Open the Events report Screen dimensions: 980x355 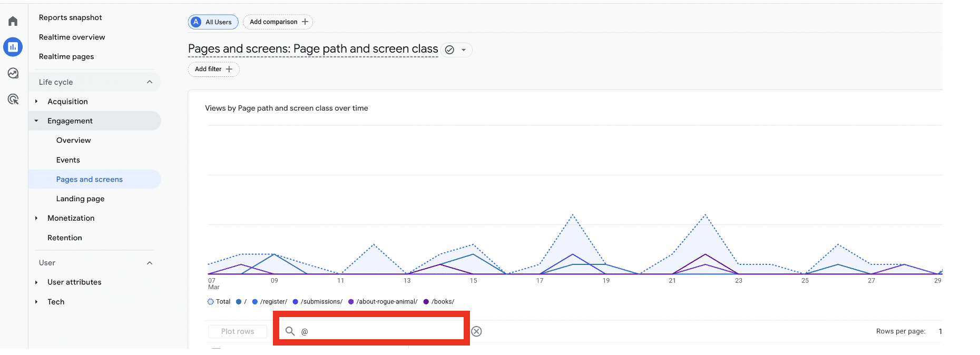[68, 160]
